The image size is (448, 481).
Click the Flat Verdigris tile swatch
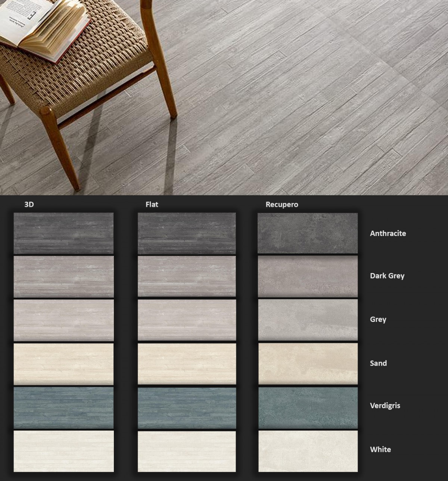point(187,407)
